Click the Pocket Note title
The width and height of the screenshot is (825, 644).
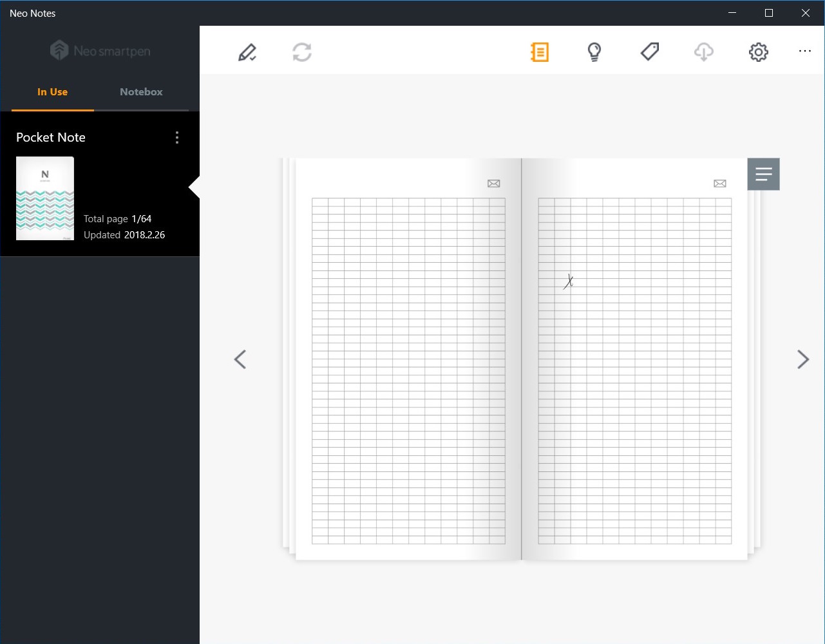(x=51, y=137)
